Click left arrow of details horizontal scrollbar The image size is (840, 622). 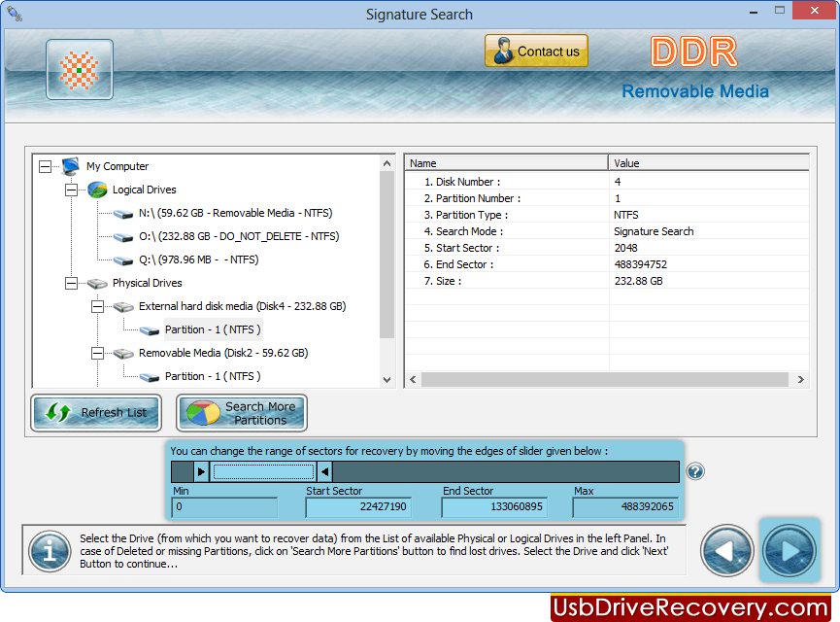(413, 380)
